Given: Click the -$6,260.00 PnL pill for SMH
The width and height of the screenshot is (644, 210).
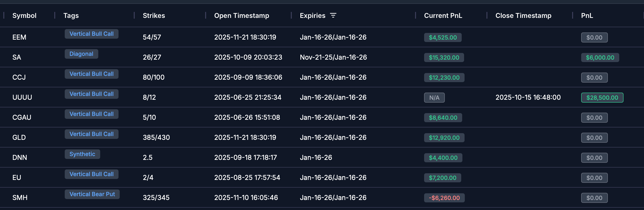Looking at the screenshot, I should 444,197.
